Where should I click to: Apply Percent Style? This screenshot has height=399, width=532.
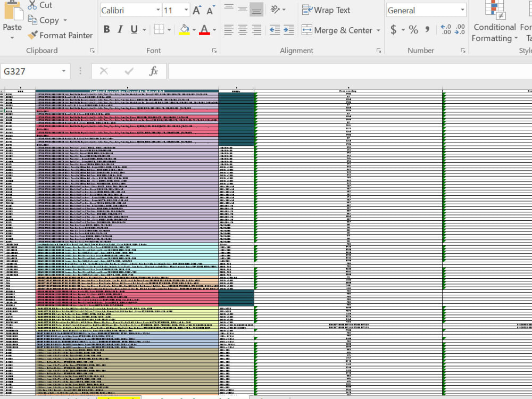click(413, 30)
